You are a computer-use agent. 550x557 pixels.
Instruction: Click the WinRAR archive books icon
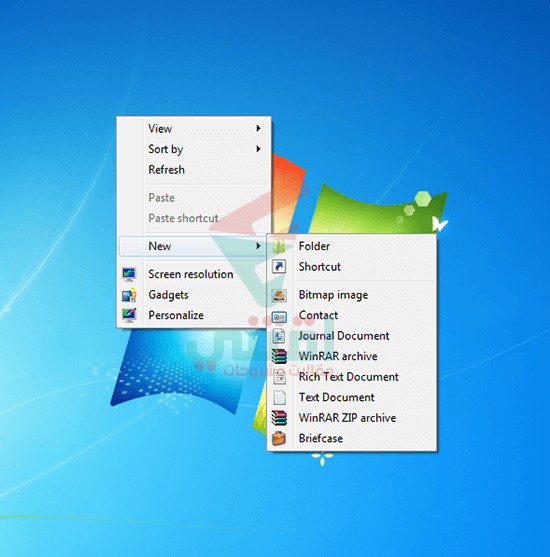click(279, 356)
